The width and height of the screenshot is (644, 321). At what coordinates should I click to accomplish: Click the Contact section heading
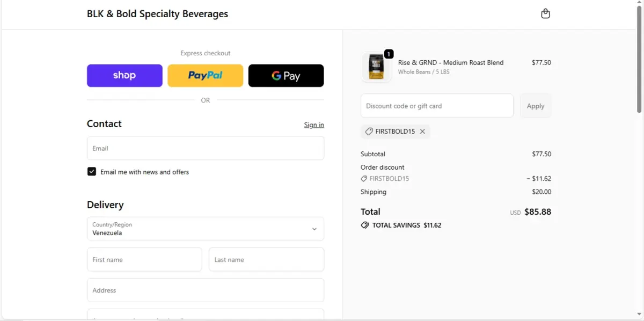tap(104, 124)
